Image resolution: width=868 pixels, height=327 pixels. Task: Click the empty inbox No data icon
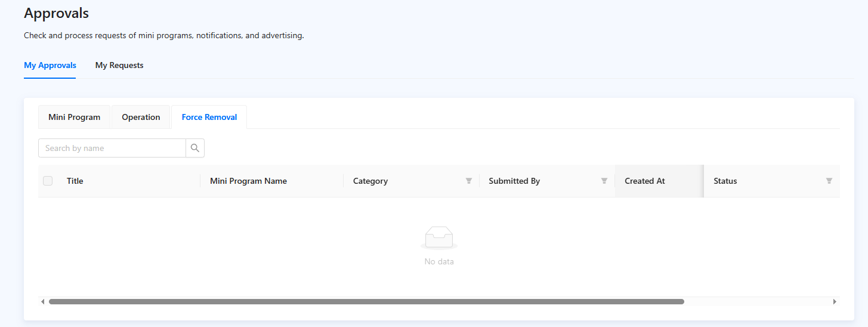pyautogui.click(x=438, y=237)
